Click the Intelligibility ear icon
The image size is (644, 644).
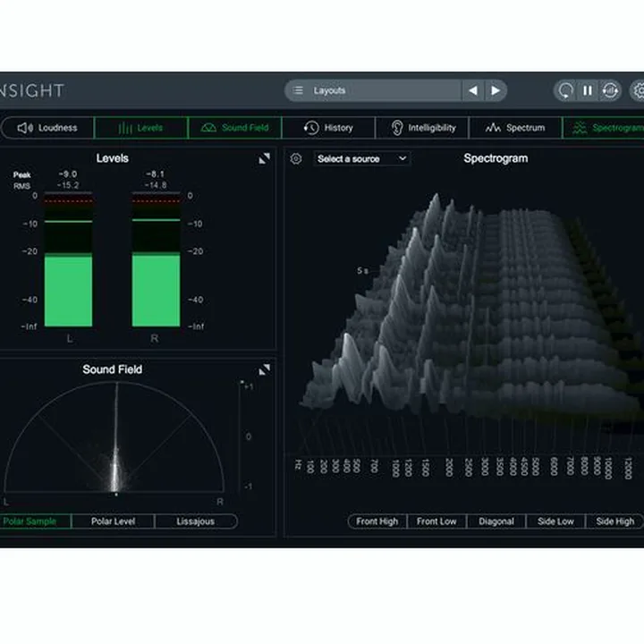(x=397, y=128)
